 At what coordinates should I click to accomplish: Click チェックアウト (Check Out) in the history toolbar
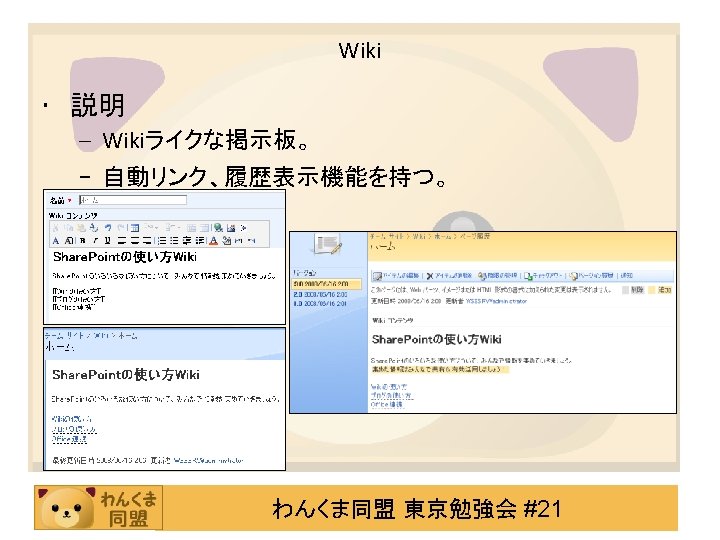(x=543, y=276)
